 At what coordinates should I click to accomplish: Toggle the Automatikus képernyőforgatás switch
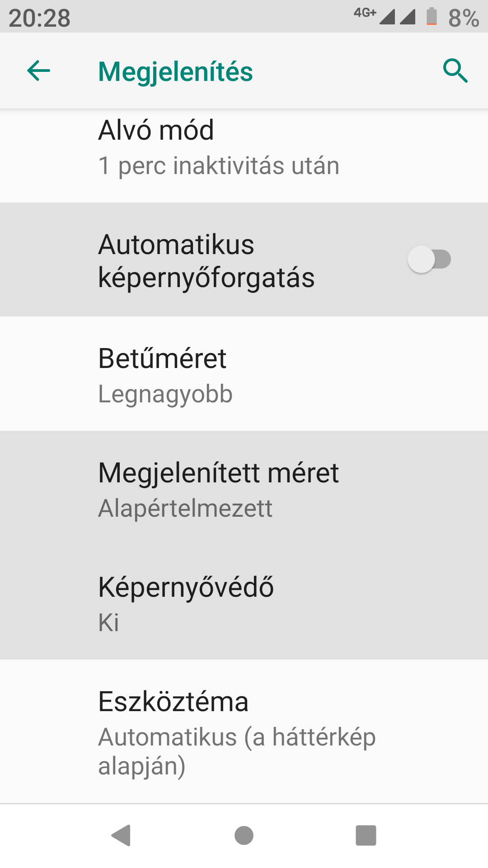point(429,259)
